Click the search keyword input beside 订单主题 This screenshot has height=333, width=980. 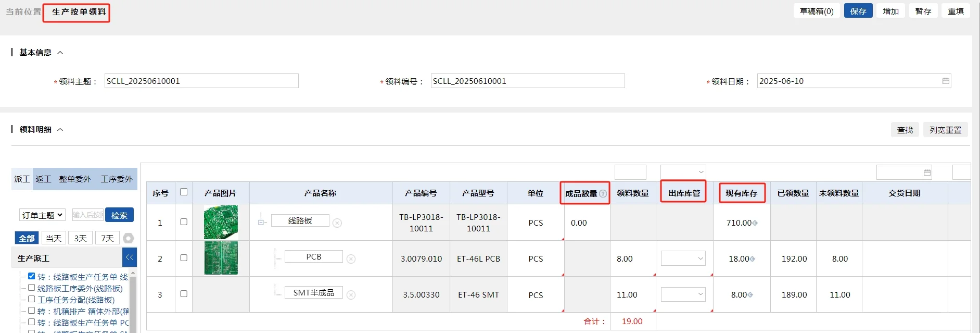[x=88, y=215]
